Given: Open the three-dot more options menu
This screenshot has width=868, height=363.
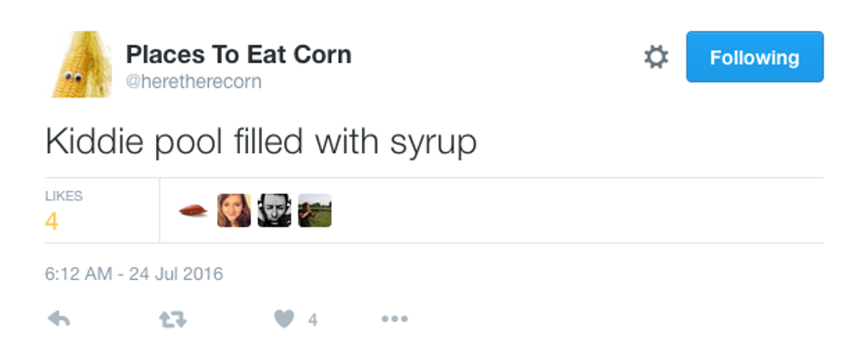Looking at the screenshot, I should click(394, 320).
